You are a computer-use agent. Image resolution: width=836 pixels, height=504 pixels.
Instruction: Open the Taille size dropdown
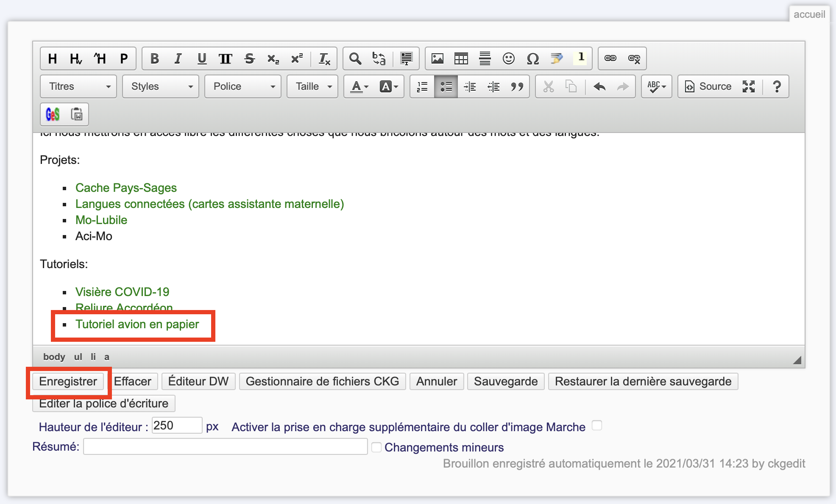coord(312,87)
